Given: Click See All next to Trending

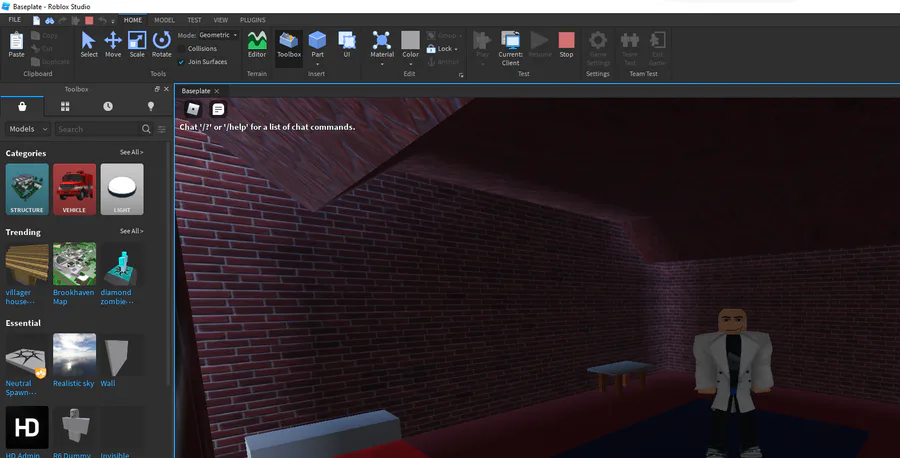Looking at the screenshot, I should pos(131,231).
